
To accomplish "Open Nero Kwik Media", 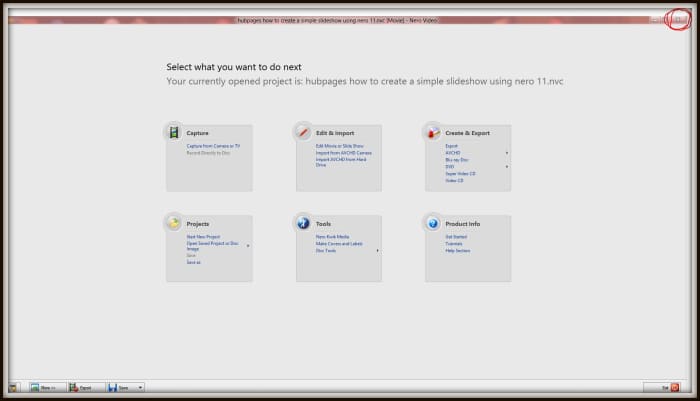I will click(333, 237).
